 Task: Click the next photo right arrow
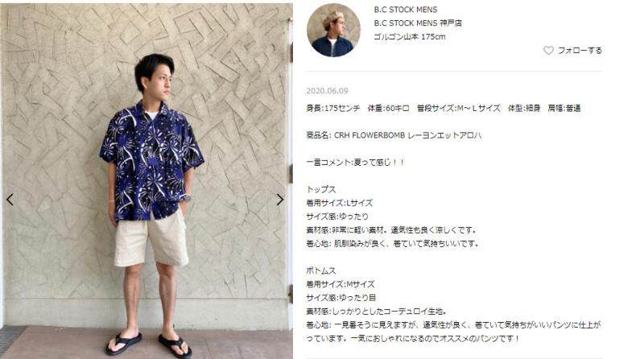point(280,200)
